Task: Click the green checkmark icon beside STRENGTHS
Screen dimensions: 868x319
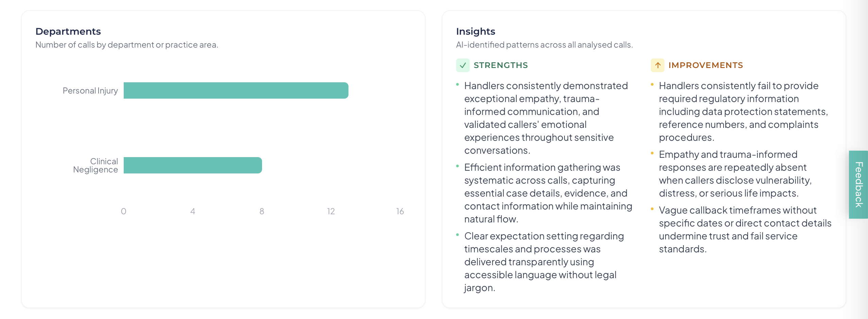Action: point(463,65)
